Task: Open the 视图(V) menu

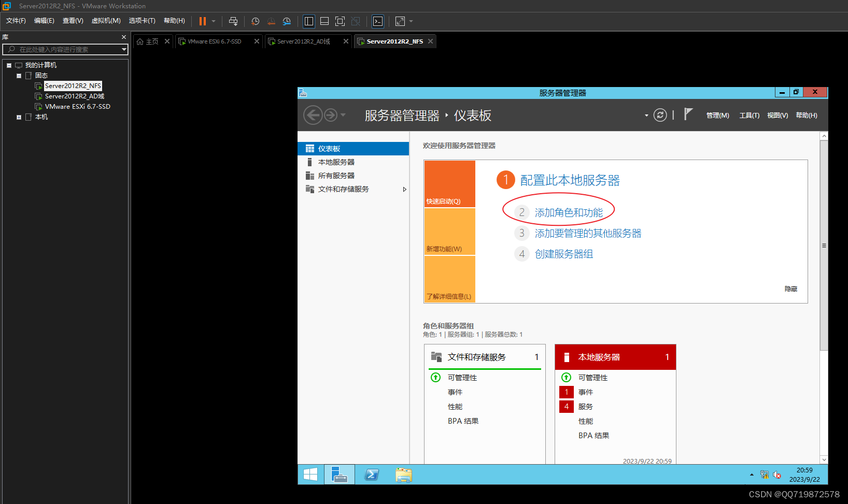Action: point(778,116)
